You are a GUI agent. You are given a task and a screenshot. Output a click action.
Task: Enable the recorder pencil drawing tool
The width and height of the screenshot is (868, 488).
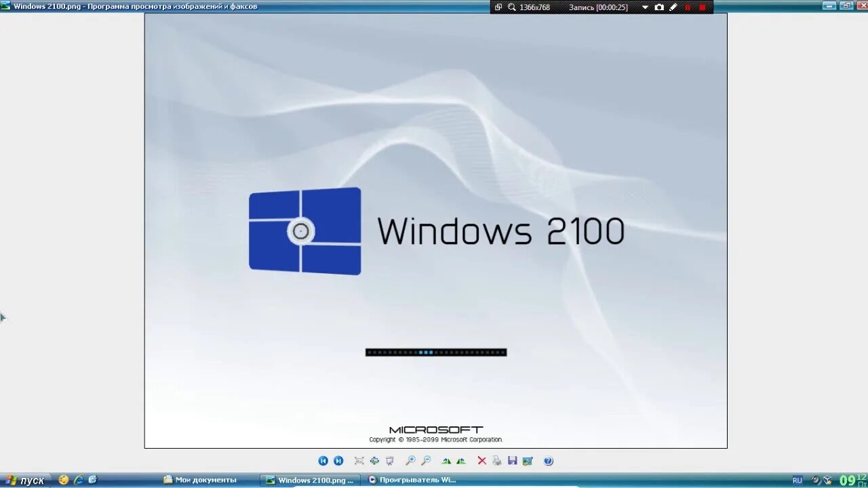pyautogui.click(x=673, y=7)
